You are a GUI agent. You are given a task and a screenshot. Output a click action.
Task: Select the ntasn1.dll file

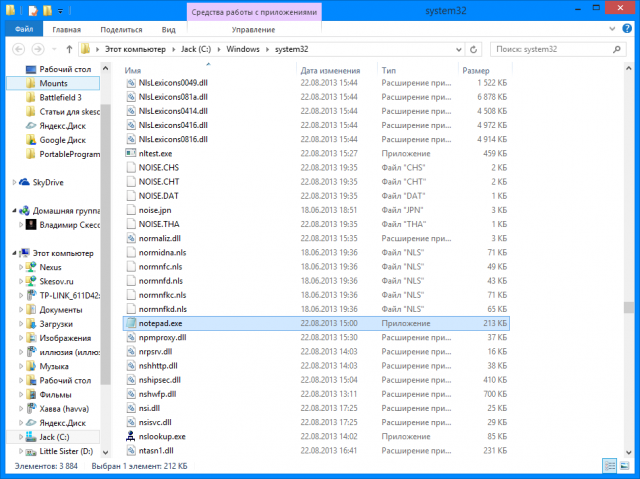click(316, 450)
